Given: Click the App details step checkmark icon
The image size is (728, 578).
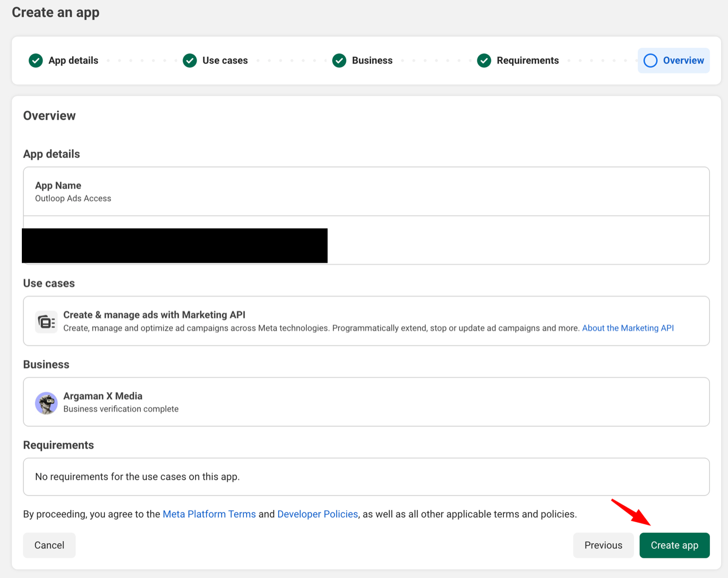Looking at the screenshot, I should (x=36, y=61).
